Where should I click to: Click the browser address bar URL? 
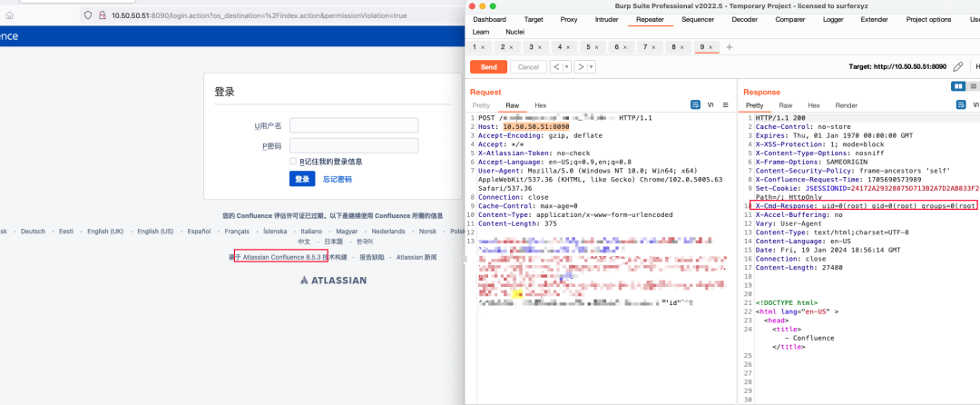(260, 15)
